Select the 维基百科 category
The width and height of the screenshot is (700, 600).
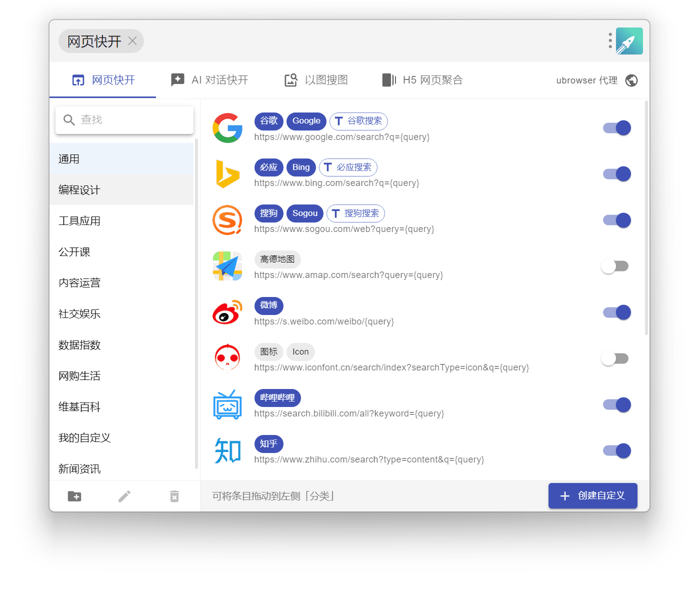point(121,407)
